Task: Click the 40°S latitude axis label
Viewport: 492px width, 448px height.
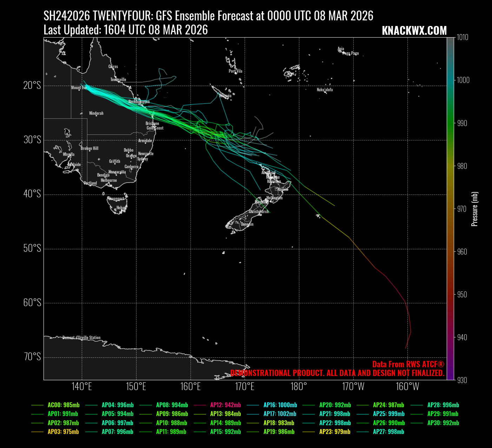Action: [x=32, y=194]
